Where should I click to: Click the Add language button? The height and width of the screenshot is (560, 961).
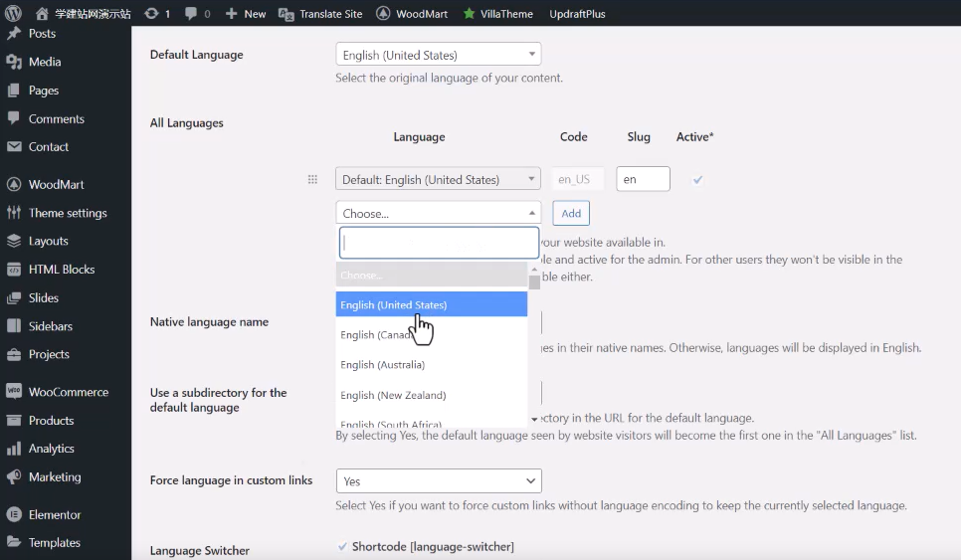(x=571, y=213)
